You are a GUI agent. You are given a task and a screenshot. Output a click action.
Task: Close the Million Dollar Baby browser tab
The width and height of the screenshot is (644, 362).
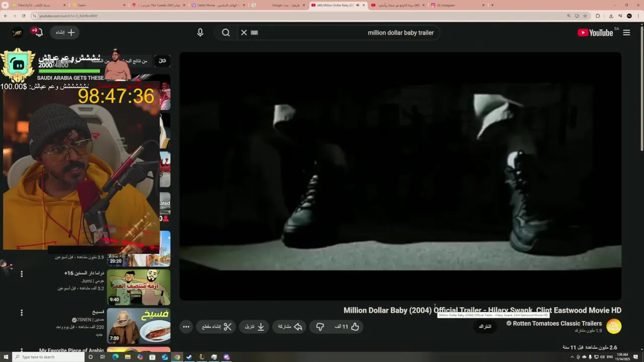click(x=364, y=5)
